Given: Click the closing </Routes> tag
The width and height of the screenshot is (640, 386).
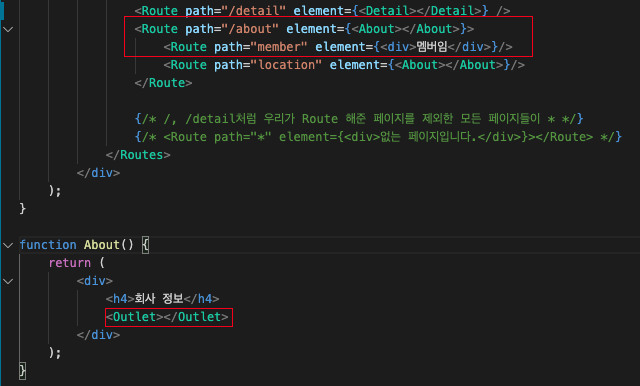Looking at the screenshot, I should point(138,155).
